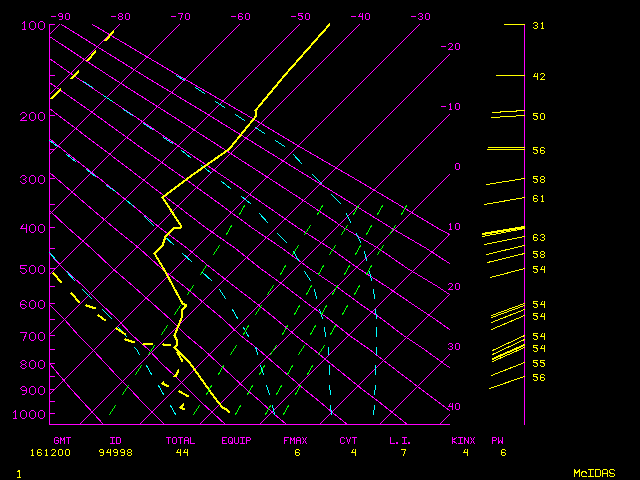The width and height of the screenshot is (640, 480).
Task: Select the 300 pressure axis label
Action: click(x=34, y=179)
